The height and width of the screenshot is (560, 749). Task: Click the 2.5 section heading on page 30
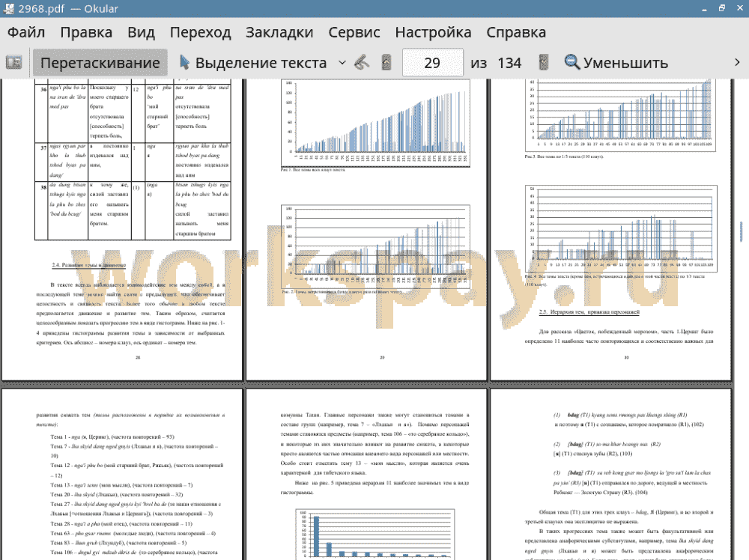coord(589,311)
